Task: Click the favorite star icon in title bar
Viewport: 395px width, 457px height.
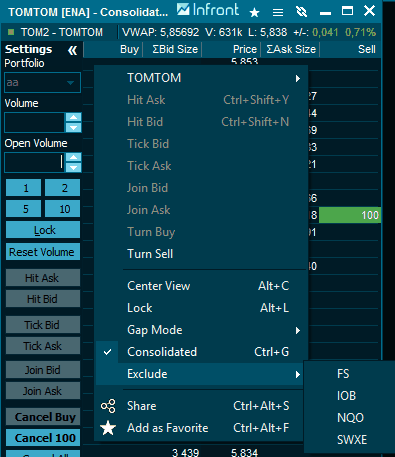Action: [x=254, y=12]
